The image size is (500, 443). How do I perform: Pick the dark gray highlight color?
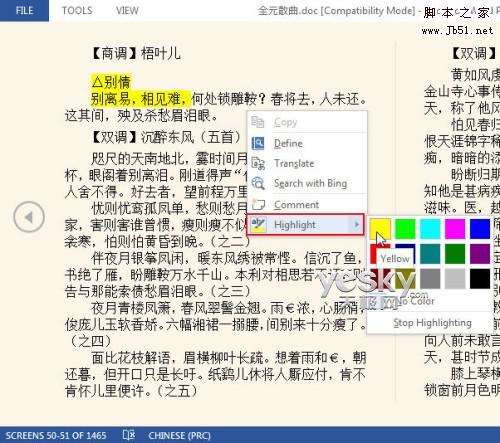430,278
